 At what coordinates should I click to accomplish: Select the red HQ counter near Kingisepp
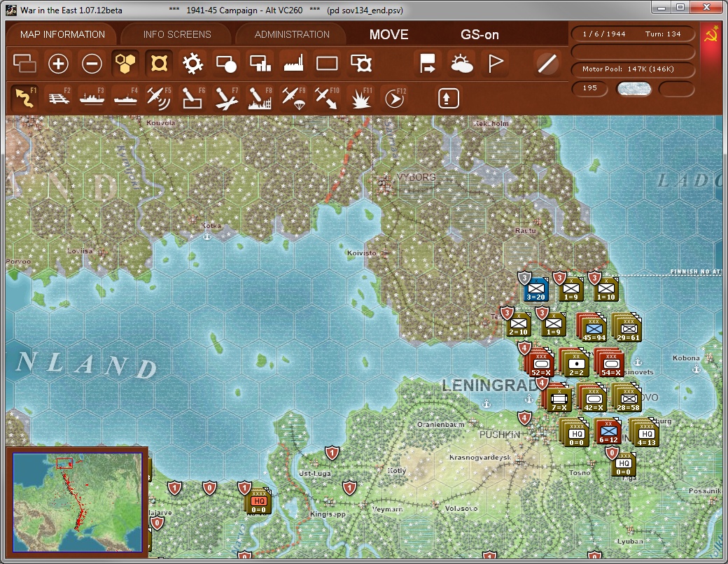point(258,501)
